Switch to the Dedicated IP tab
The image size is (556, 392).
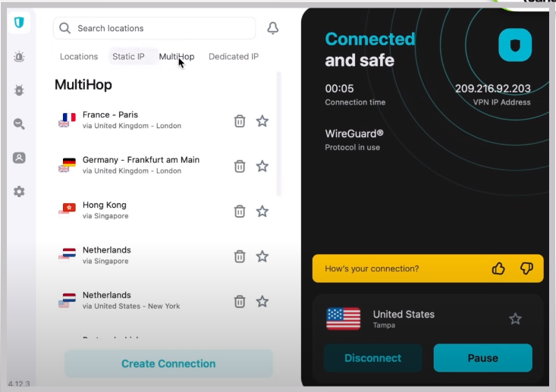[x=234, y=57]
